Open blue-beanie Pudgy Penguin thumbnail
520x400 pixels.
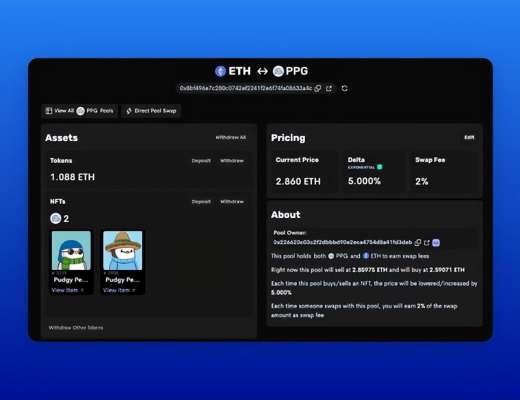click(x=71, y=250)
